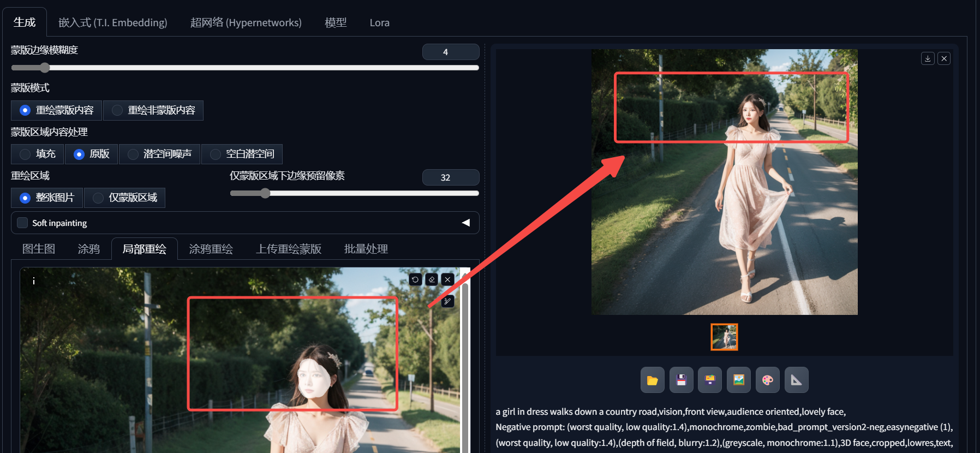This screenshot has width=980, height=453.
Task: Switch to 图生图 sub-tab
Action: [39, 249]
